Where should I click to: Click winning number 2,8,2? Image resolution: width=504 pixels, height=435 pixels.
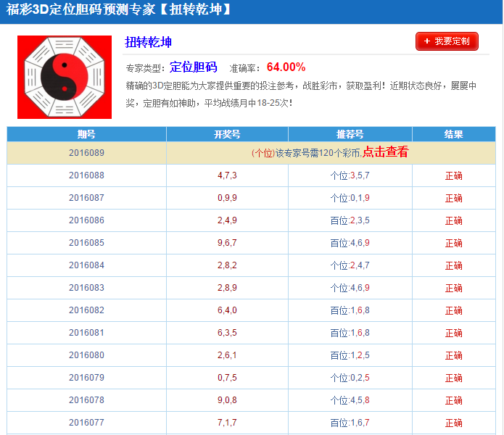[227, 265]
